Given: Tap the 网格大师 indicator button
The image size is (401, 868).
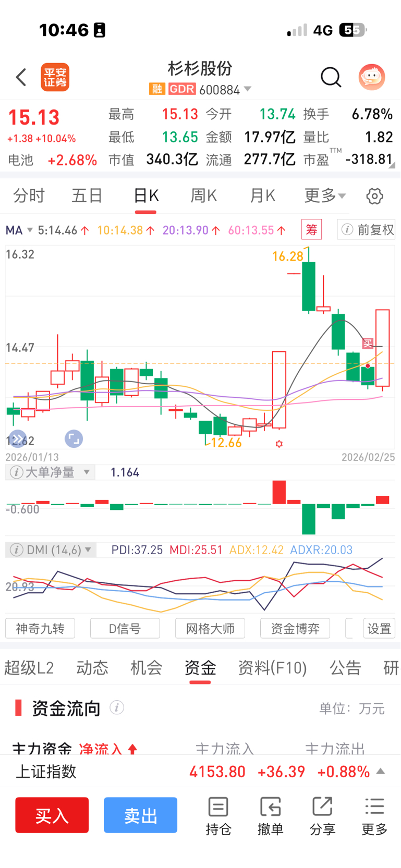Looking at the screenshot, I should tap(210, 629).
